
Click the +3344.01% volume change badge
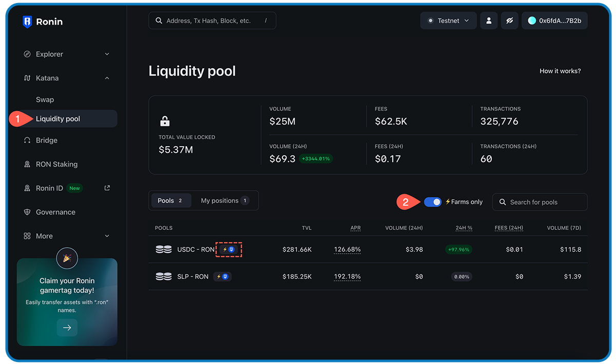[x=316, y=159]
